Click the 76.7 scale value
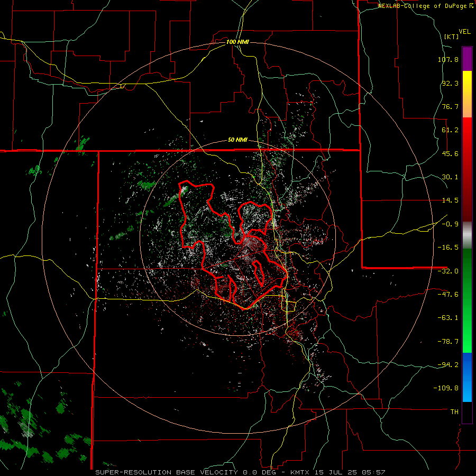Viewport: 476px width, 476px height. [x=450, y=106]
